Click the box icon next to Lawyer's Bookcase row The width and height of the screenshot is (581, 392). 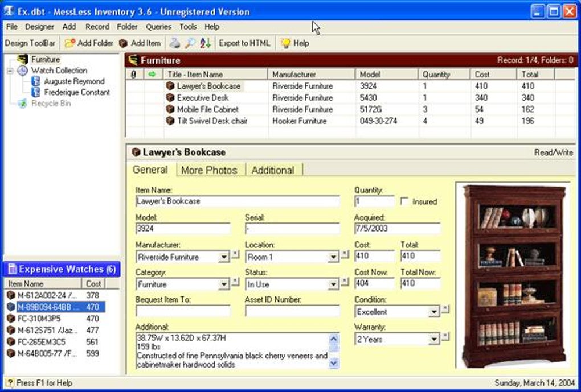point(170,86)
